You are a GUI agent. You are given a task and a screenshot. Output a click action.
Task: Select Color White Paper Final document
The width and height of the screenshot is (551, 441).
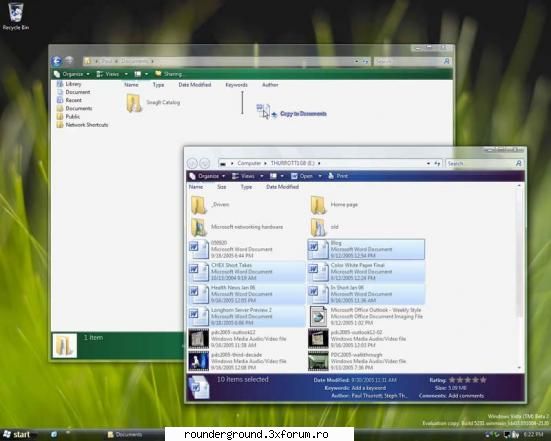tap(366, 271)
